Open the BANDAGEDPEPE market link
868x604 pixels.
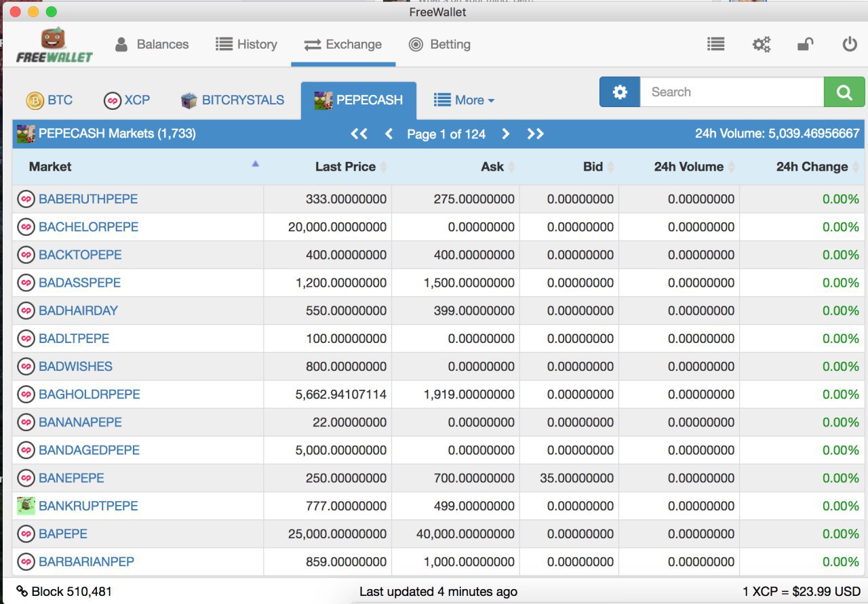coord(89,450)
